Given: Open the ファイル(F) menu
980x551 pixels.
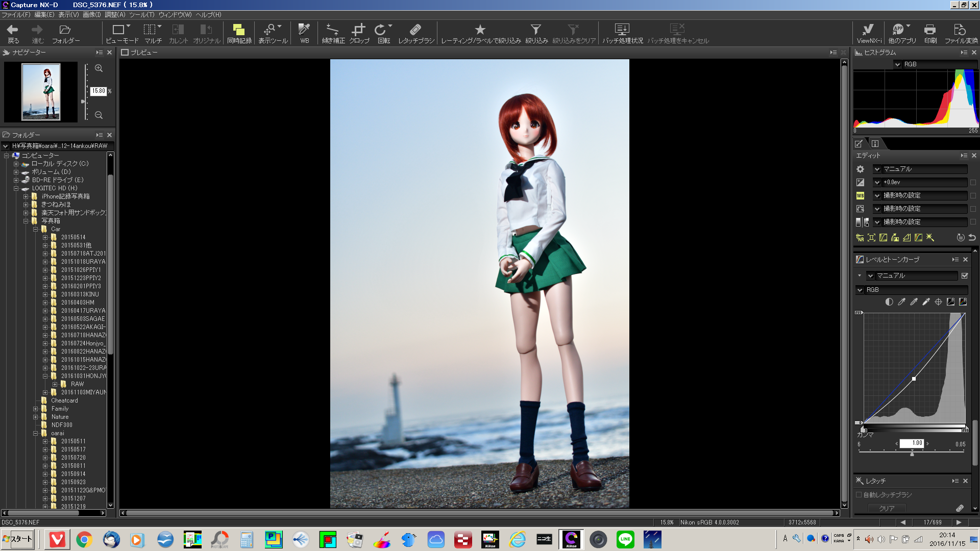Looking at the screenshot, I should pyautogui.click(x=16, y=15).
